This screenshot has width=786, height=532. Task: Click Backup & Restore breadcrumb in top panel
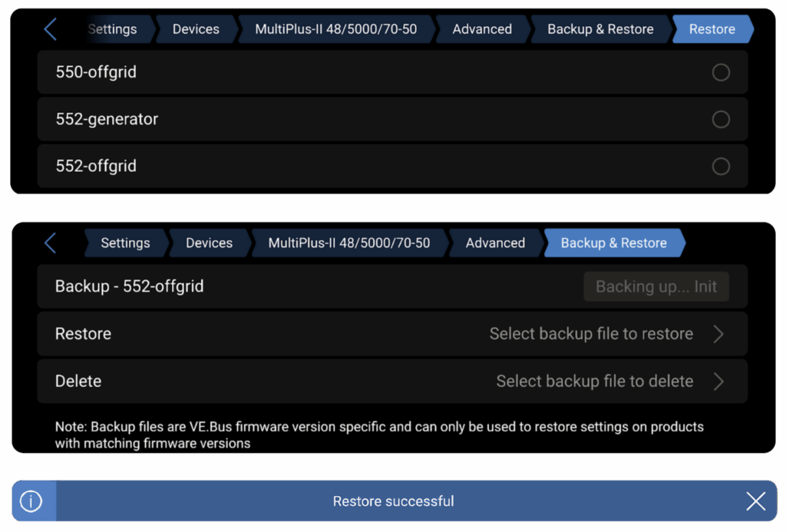(x=600, y=29)
